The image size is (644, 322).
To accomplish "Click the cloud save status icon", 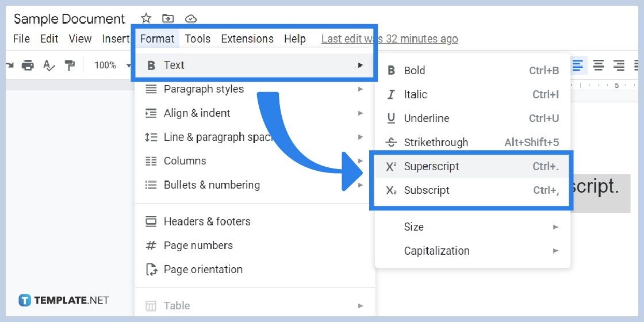I will click(x=190, y=18).
